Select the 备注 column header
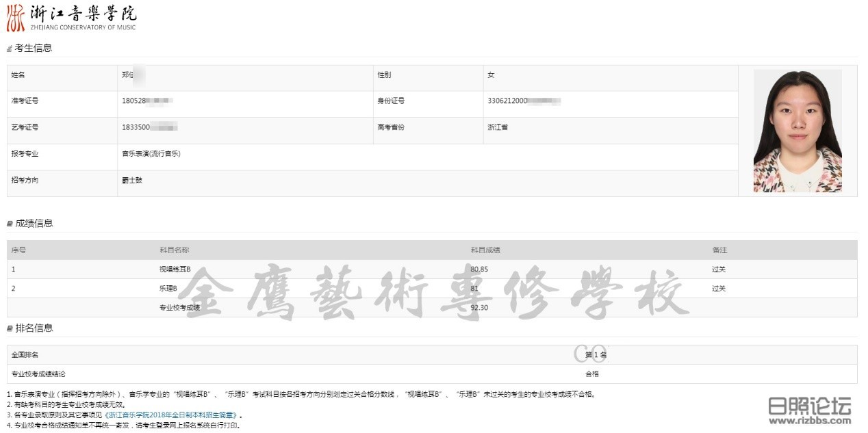The image size is (868, 433). click(719, 250)
